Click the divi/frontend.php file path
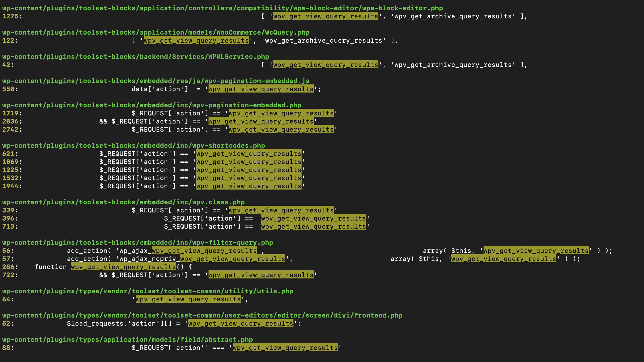Viewport: 644px width, 362px height. tap(202, 315)
